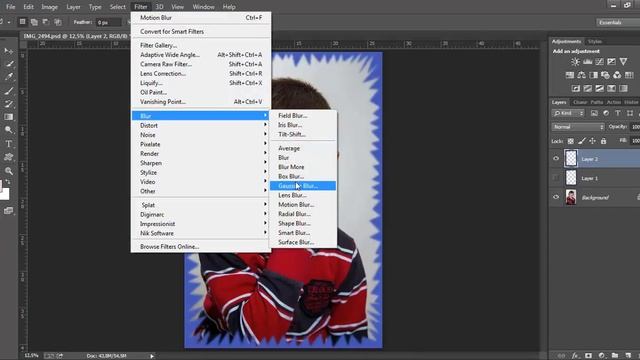Select the Move tool

point(8,51)
